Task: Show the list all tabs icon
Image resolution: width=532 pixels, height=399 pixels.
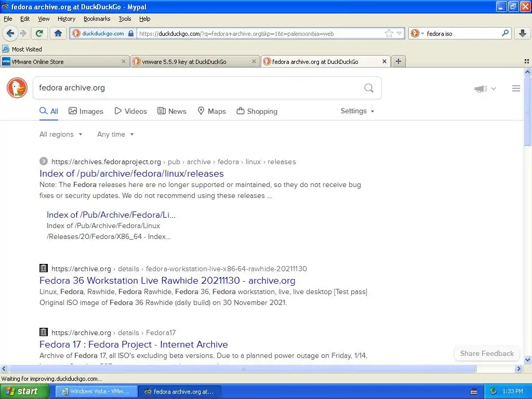Action: [x=527, y=61]
